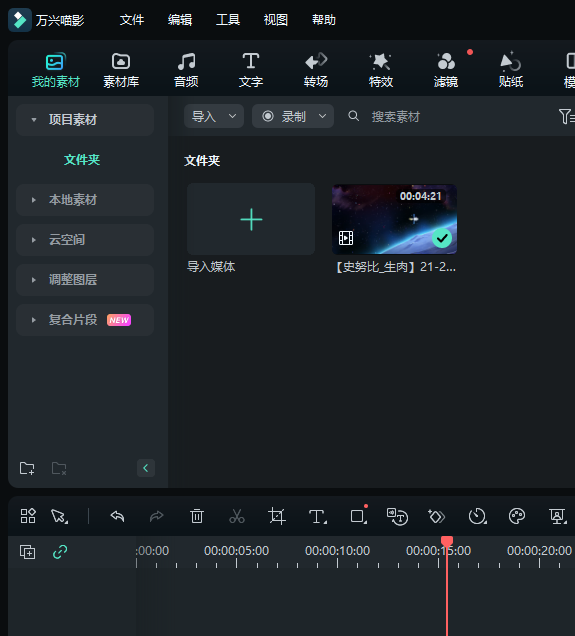The height and width of the screenshot is (636, 575).
Task: Open the 工具 menu
Action: pos(228,19)
